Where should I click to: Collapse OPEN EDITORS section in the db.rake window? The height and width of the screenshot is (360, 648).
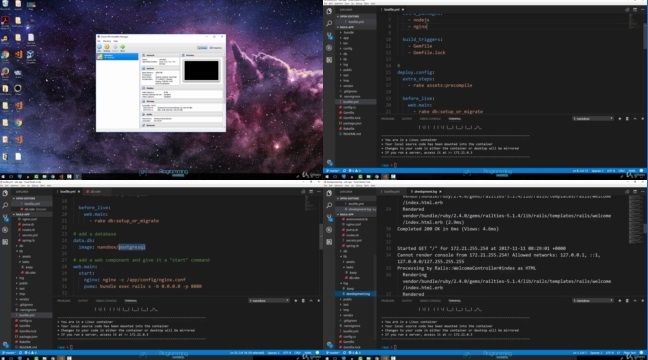pyautogui.click(x=25, y=198)
